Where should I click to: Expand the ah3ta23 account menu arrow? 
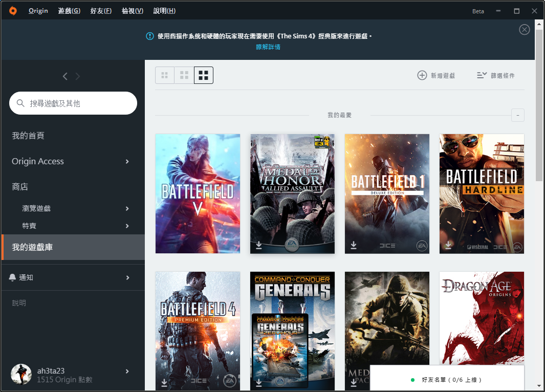[x=127, y=371]
